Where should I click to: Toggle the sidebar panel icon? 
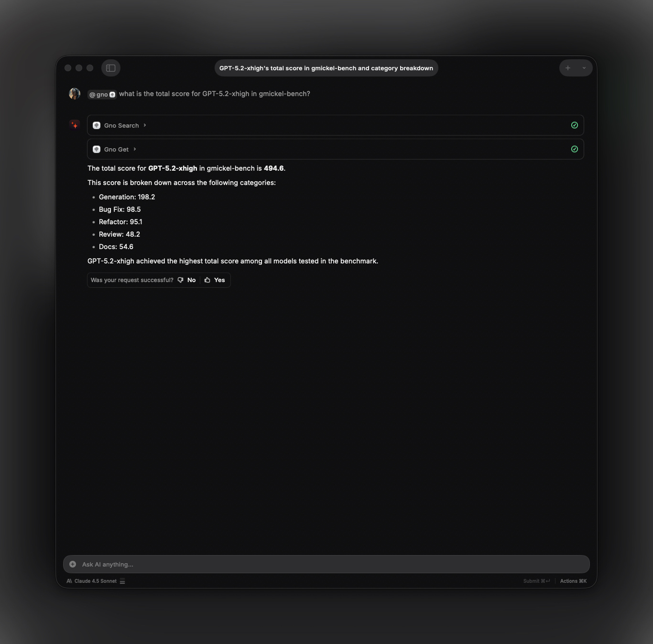111,68
